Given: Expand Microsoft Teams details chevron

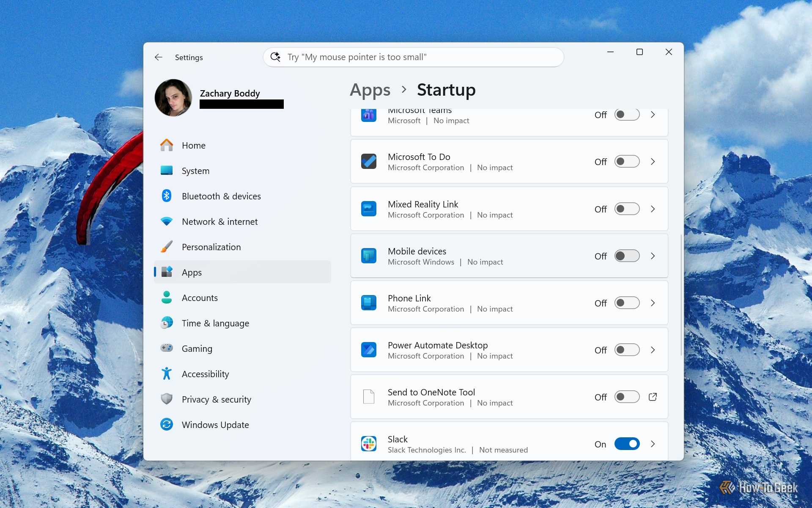Looking at the screenshot, I should coord(653,115).
